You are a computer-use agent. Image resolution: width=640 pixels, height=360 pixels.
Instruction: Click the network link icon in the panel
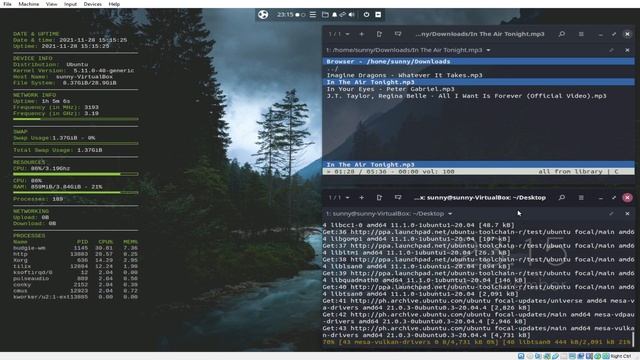point(342,15)
